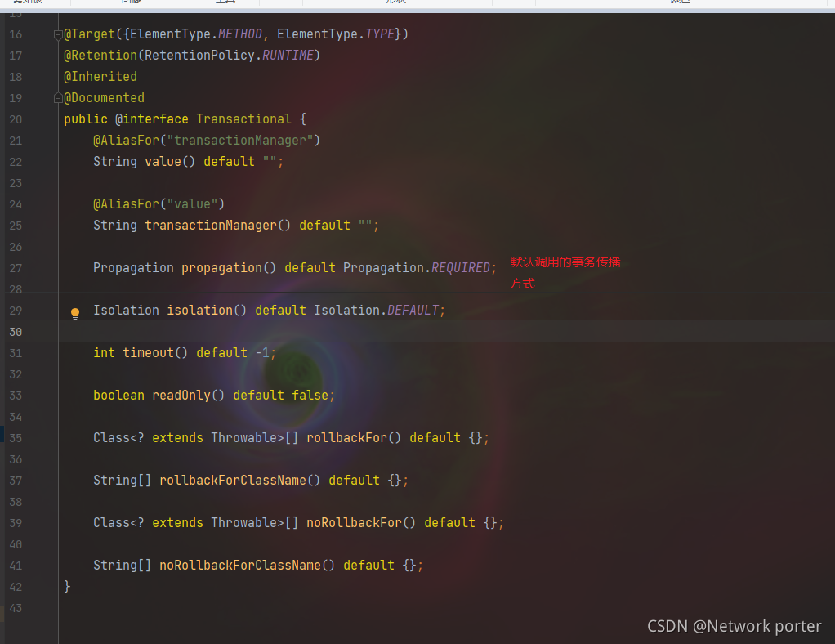
Task: Click the @AliasFor("transactionManager") annotation
Action: (207, 140)
